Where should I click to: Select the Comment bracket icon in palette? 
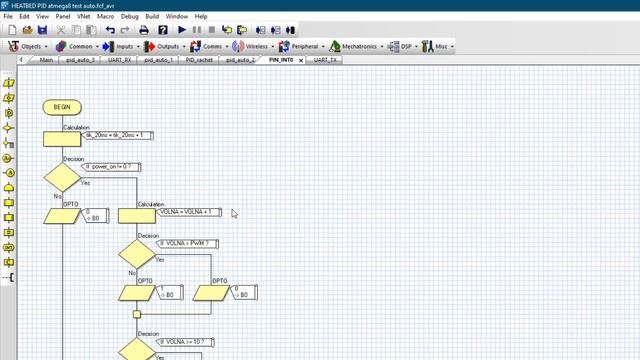[x=9, y=278]
